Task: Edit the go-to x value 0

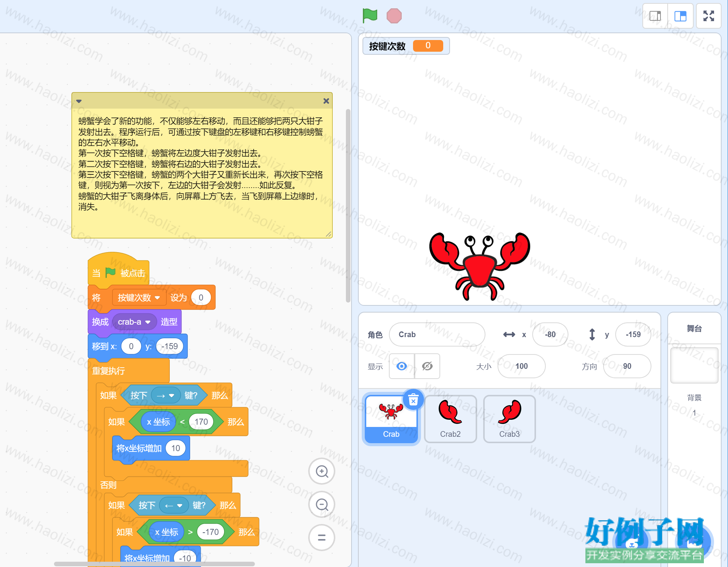Action: [131, 347]
